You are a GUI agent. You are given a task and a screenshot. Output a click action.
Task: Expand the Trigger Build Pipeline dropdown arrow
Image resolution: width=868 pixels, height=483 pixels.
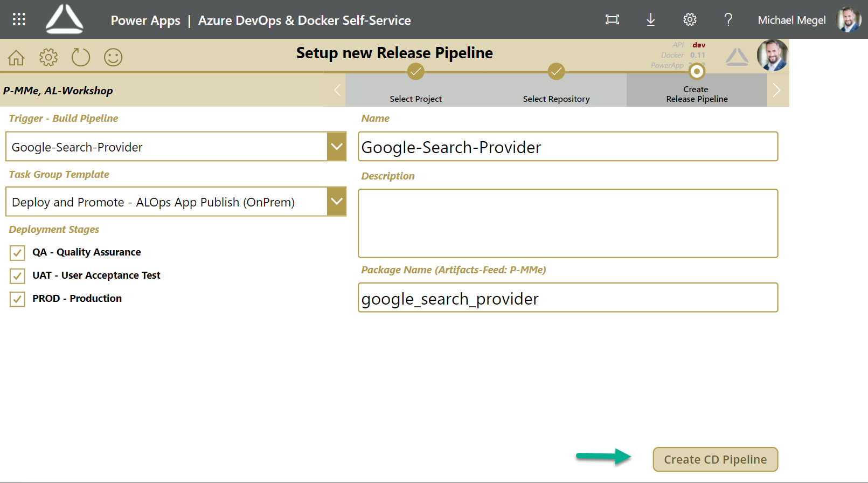click(x=337, y=146)
